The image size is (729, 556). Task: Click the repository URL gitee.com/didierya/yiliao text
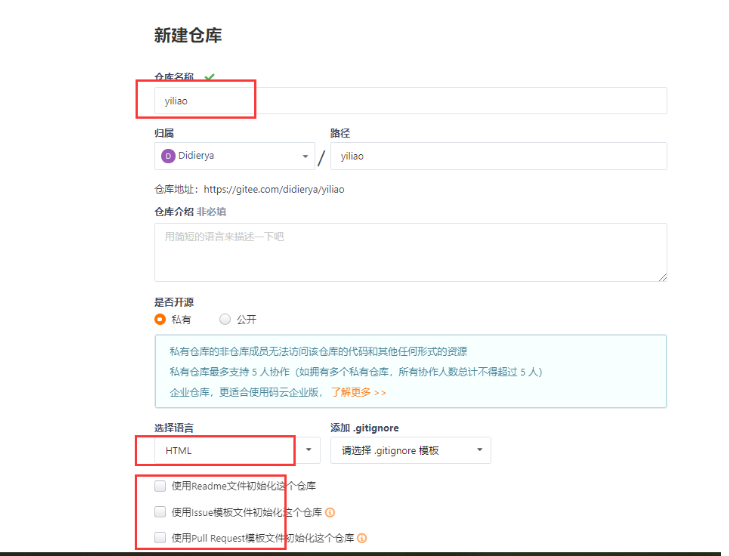[x=274, y=189]
